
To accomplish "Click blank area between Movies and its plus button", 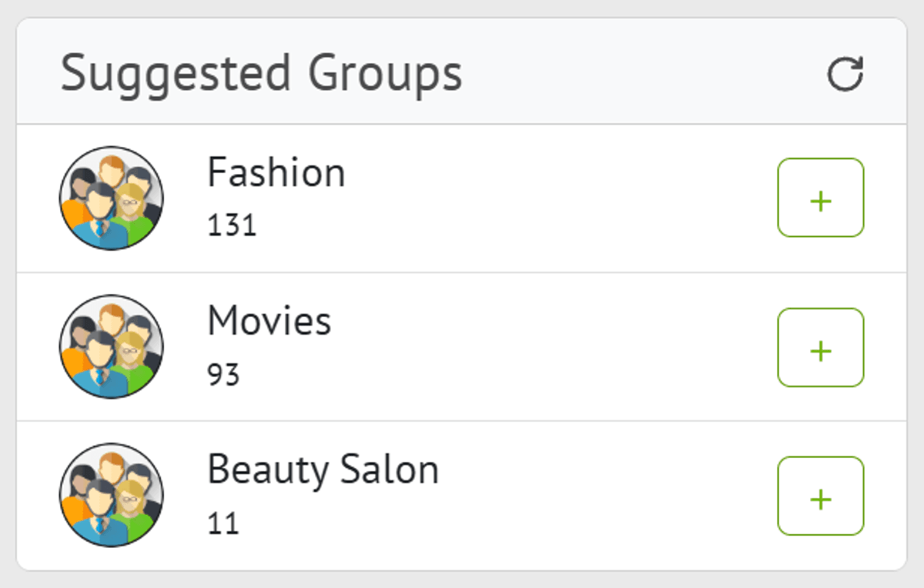I will tap(562, 346).
